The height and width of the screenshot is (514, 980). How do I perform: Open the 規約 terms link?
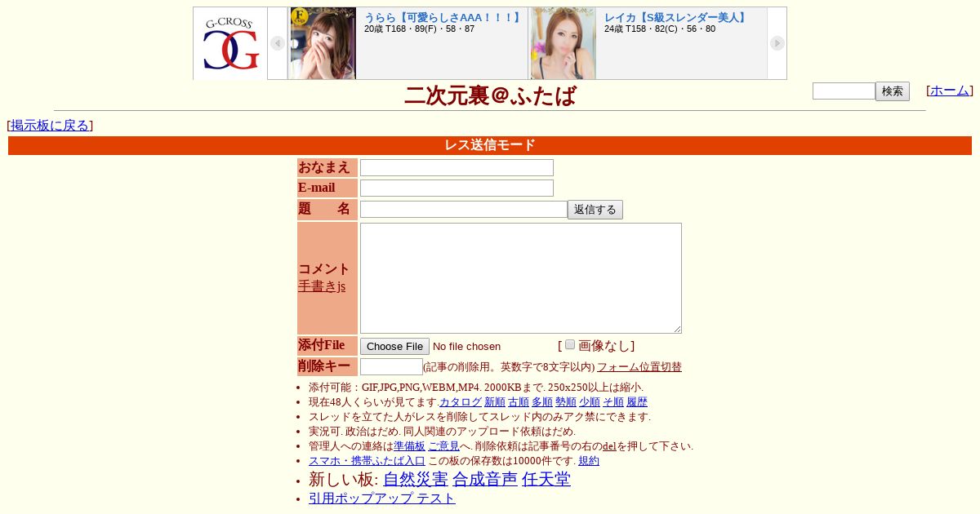click(589, 461)
